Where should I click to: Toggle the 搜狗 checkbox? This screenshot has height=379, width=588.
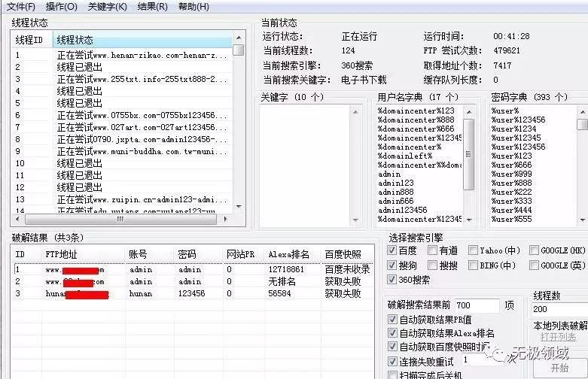click(392, 265)
